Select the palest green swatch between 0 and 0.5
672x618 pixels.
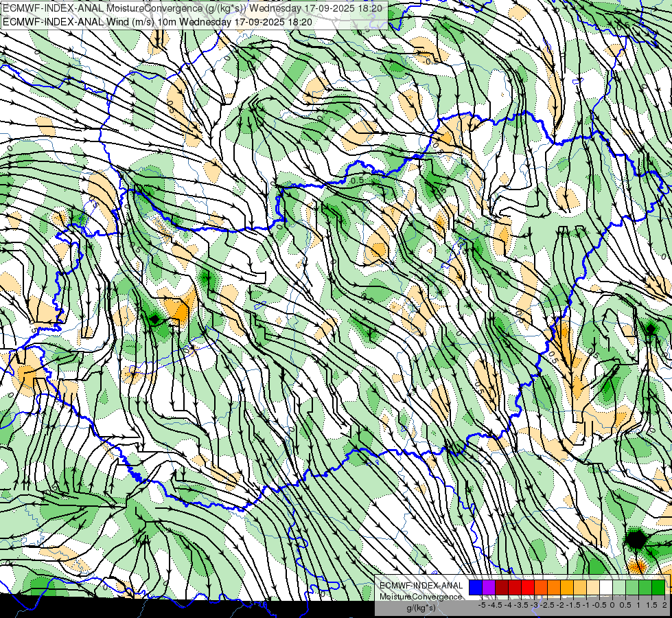[619, 588]
